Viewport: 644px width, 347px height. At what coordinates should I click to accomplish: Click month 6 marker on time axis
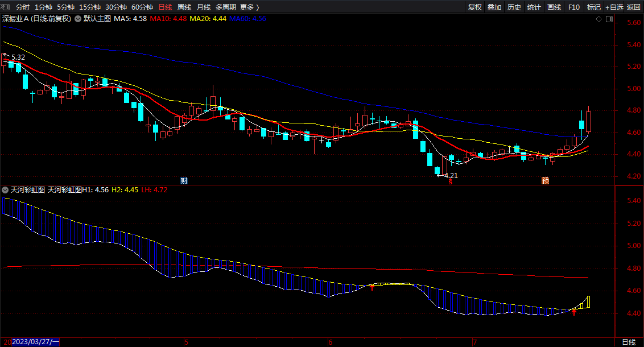point(330,342)
